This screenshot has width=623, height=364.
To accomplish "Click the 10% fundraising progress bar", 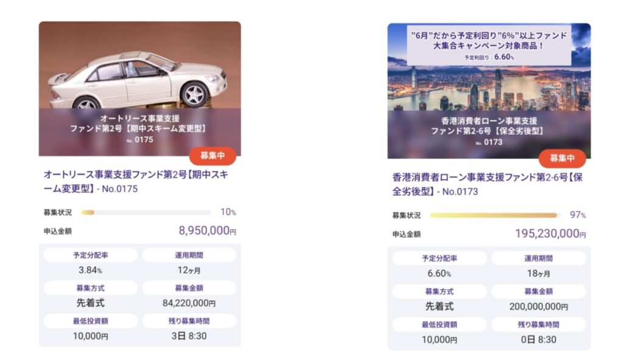I will 145,213.
